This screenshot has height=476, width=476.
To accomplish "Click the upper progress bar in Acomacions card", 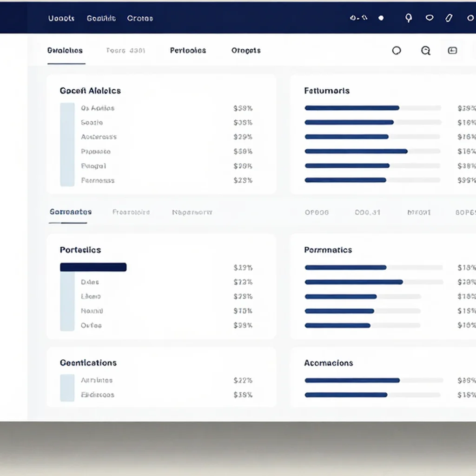I will [x=374, y=380].
